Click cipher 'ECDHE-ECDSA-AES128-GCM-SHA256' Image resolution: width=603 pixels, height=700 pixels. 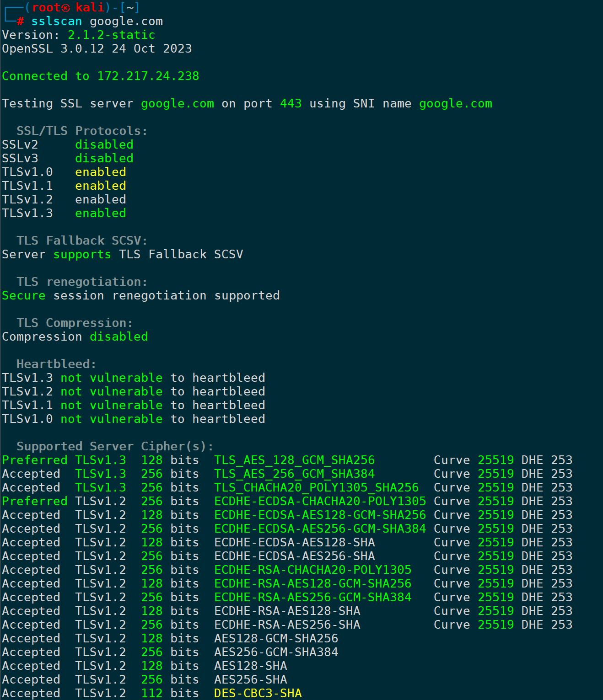pos(320,515)
